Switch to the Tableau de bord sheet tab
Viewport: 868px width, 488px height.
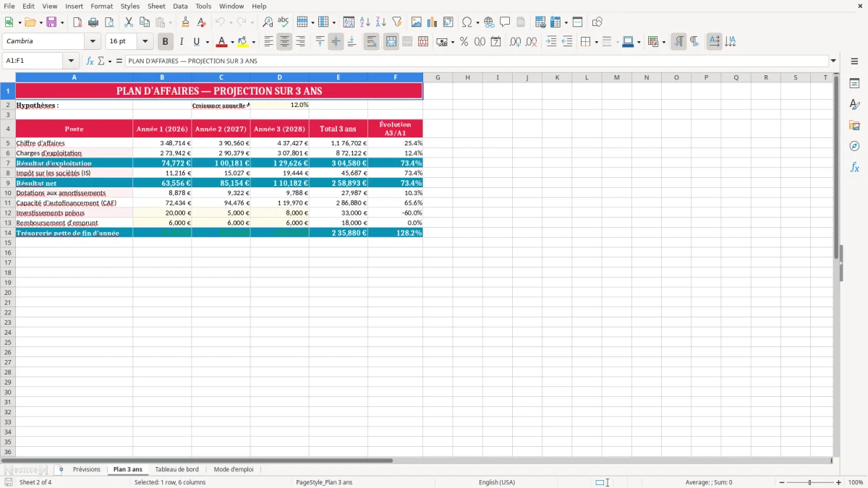[176, 469]
